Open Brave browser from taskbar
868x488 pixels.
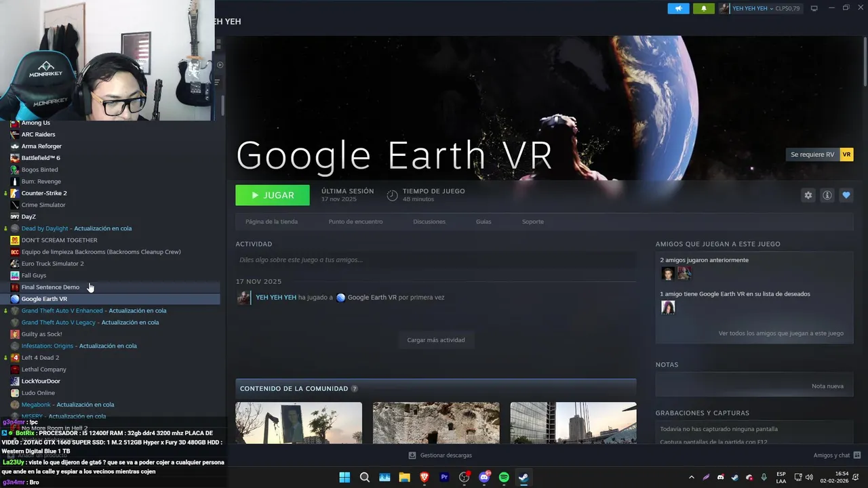(x=425, y=477)
